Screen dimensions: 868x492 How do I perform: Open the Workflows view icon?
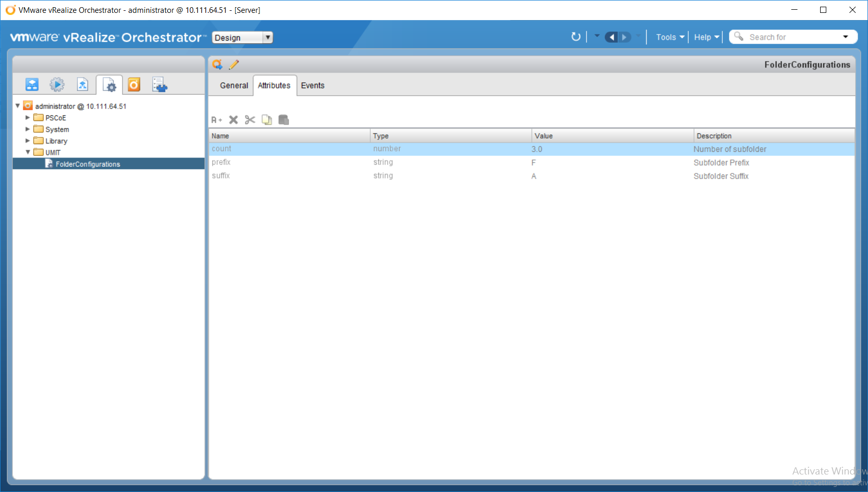point(32,84)
